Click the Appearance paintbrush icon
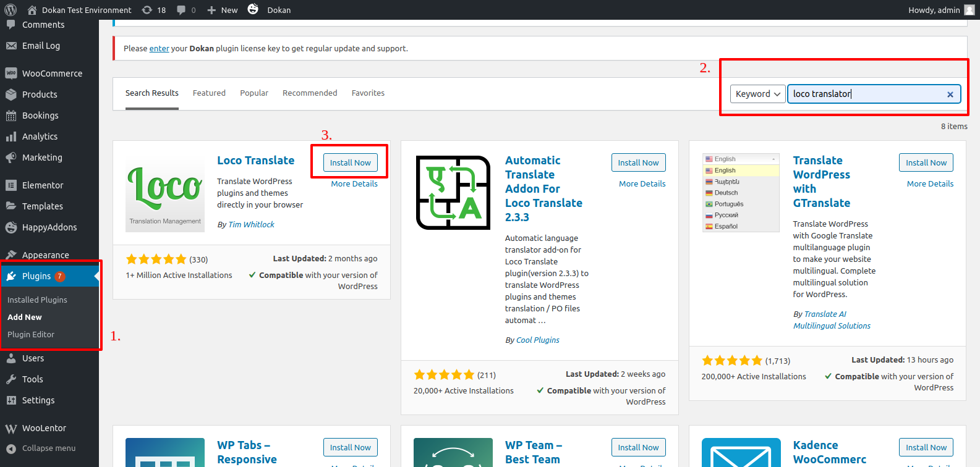 (11, 255)
